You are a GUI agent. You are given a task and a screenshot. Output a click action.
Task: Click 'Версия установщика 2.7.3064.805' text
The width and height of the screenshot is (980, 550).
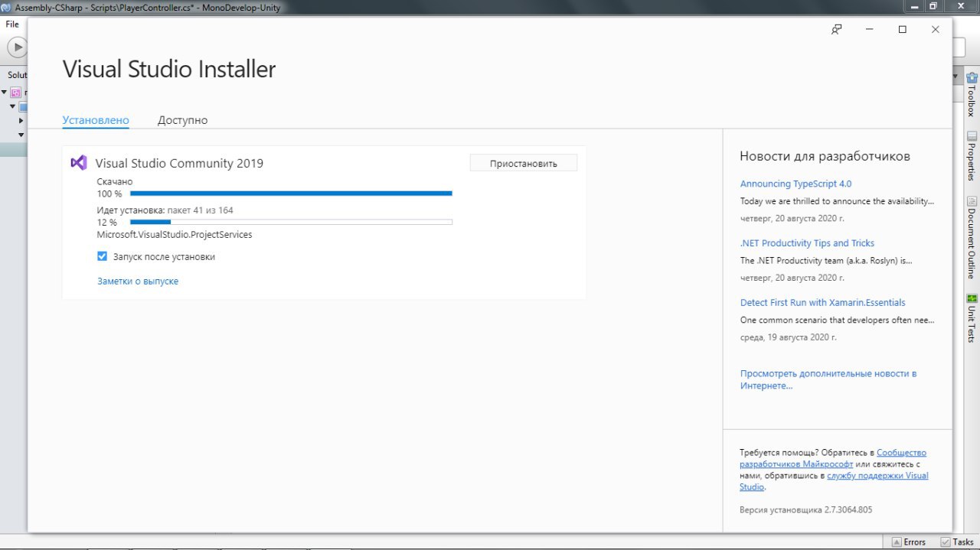tap(806, 509)
